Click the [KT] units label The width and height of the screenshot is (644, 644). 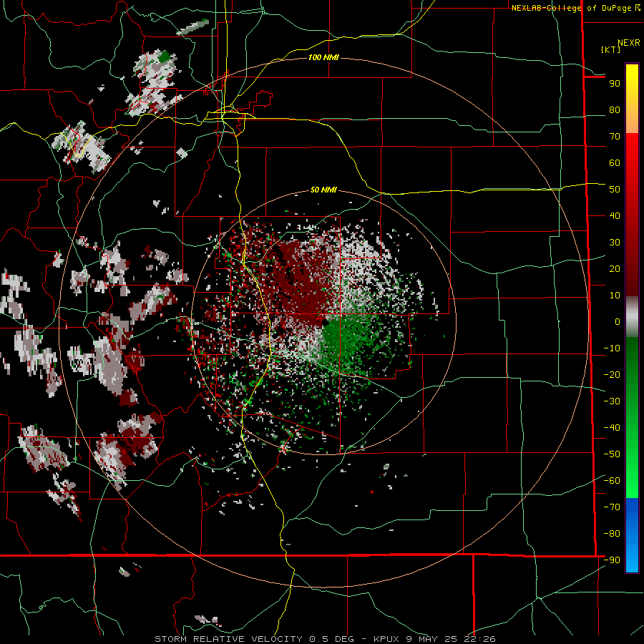[610, 49]
